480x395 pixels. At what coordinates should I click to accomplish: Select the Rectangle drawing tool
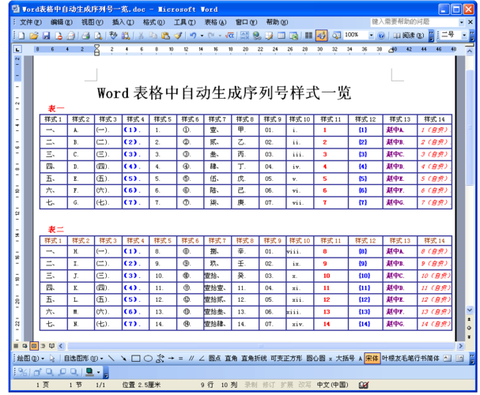click(x=136, y=358)
